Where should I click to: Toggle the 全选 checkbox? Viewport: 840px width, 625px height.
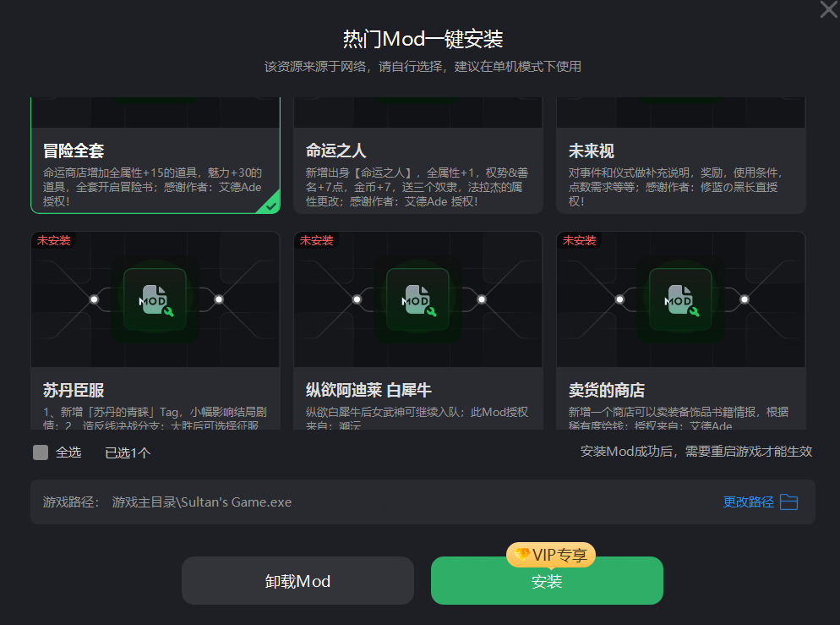[41, 452]
